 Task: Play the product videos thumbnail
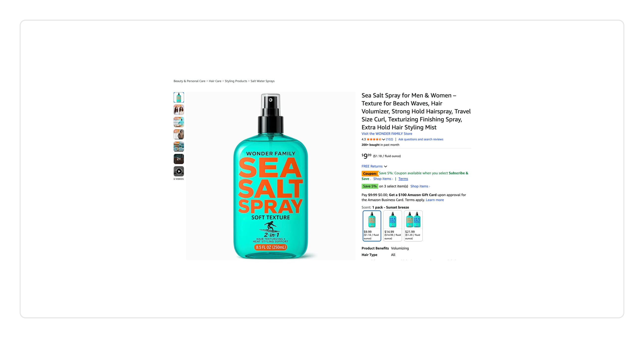[178, 171]
